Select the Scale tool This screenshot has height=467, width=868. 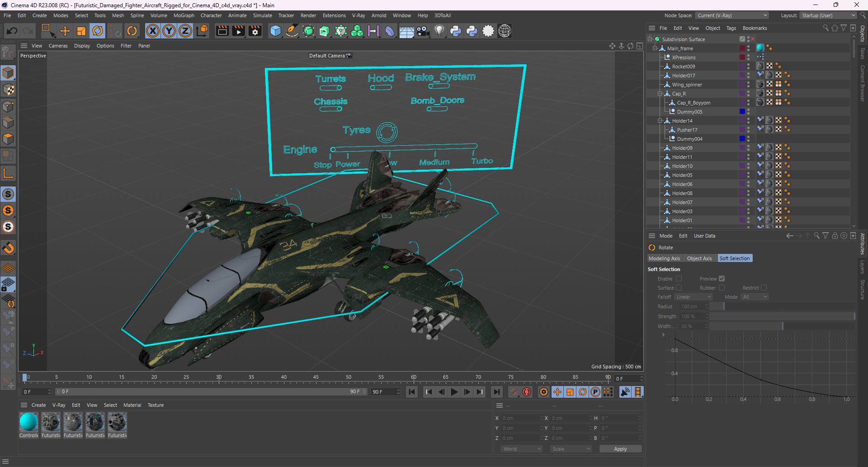point(81,31)
